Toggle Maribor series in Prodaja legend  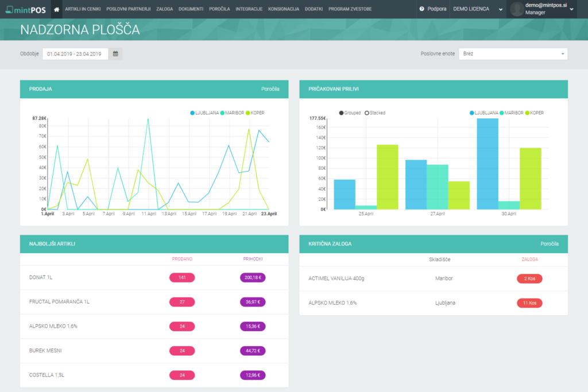[233, 113]
